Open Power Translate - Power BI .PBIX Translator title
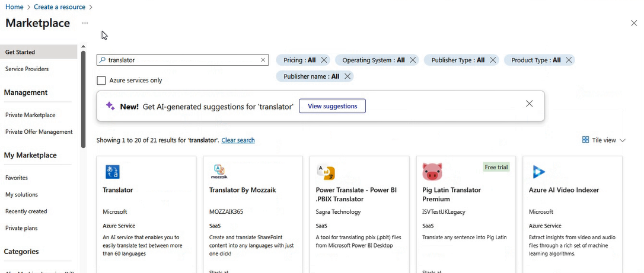 click(x=356, y=195)
